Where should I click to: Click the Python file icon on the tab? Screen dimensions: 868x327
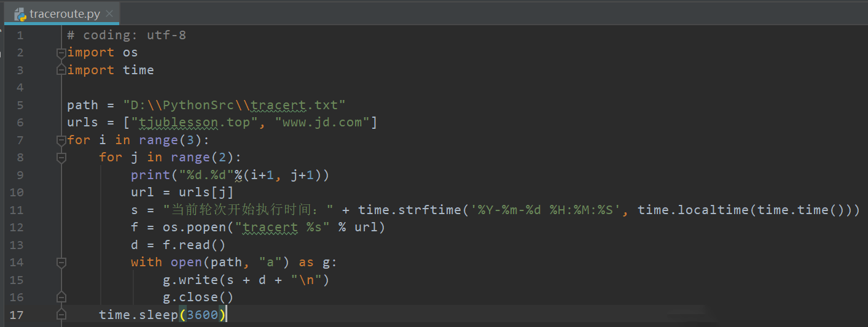19,13
